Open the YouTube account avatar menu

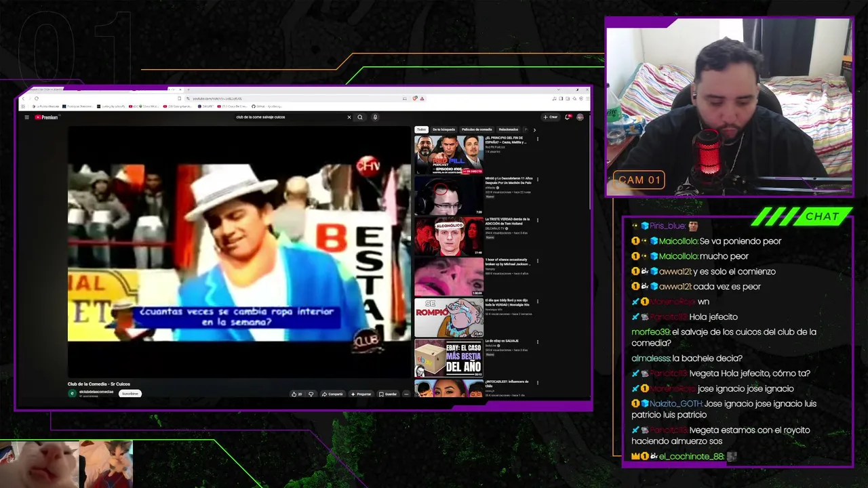[580, 117]
